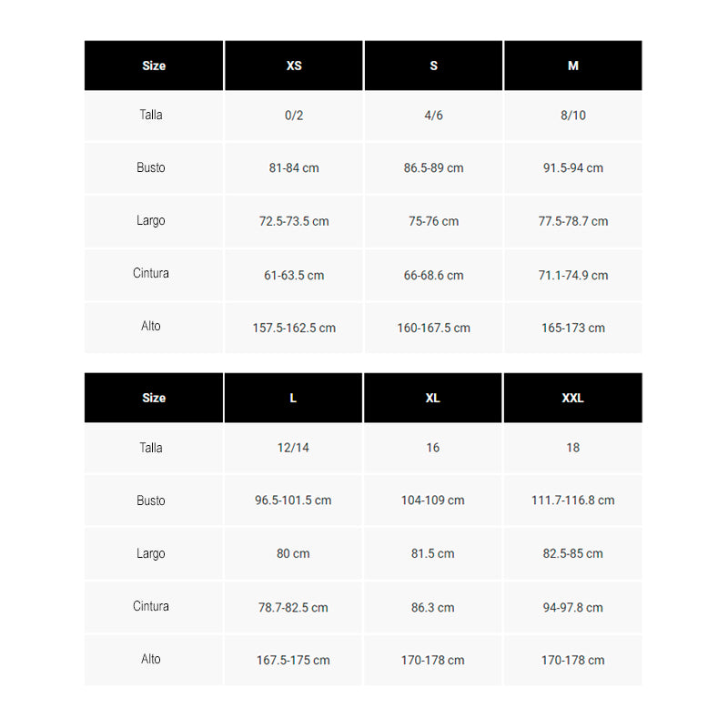
Task: Click the 0/2 Talla cell
Action: (x=293, y=116)
